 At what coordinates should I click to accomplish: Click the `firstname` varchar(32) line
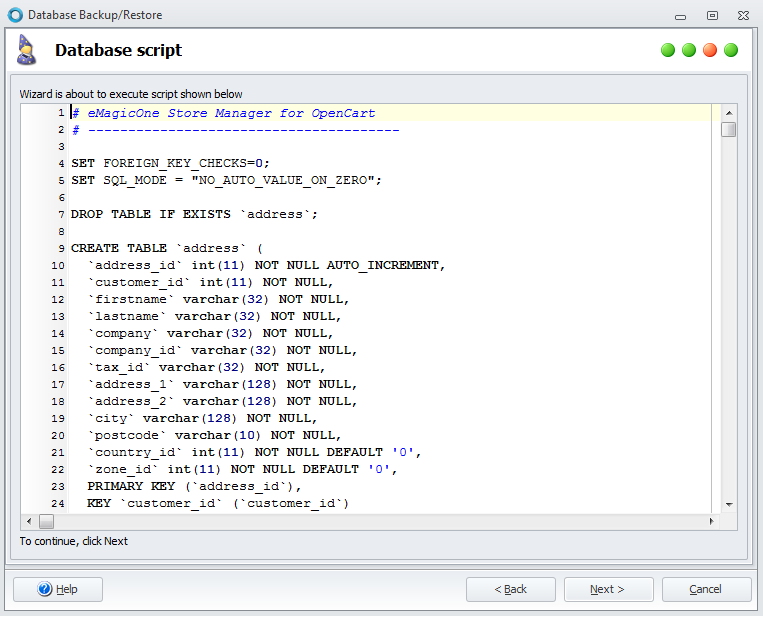[x=218, y=299]
